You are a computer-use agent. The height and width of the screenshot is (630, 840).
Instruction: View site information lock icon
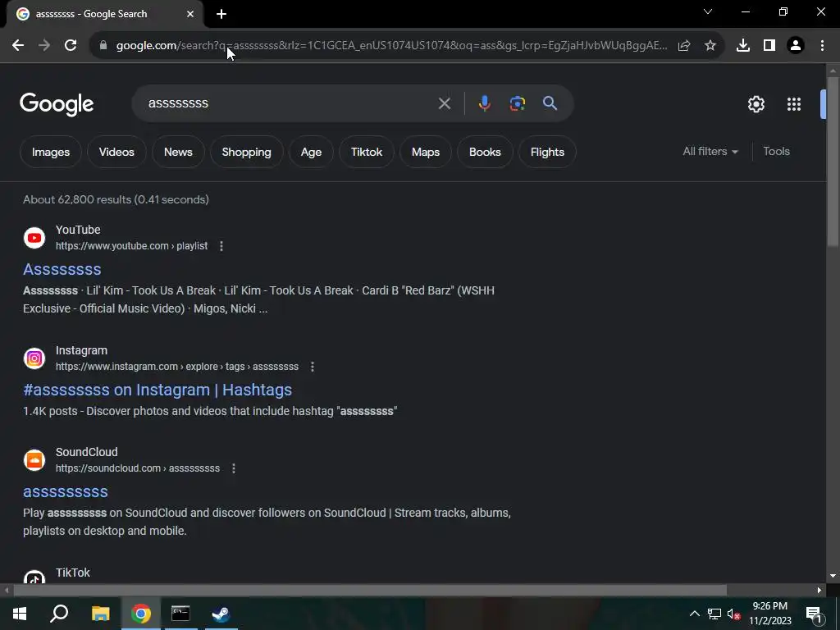coord(103,46)
